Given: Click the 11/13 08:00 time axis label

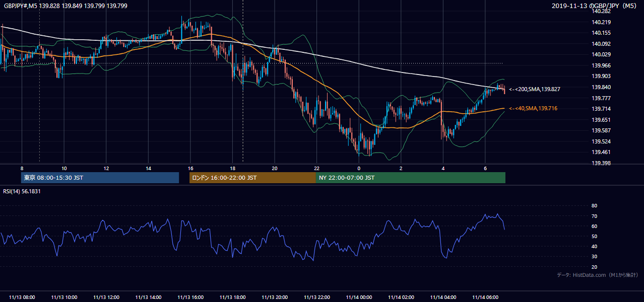Looking at the screenshot, I should click(22, 297).
